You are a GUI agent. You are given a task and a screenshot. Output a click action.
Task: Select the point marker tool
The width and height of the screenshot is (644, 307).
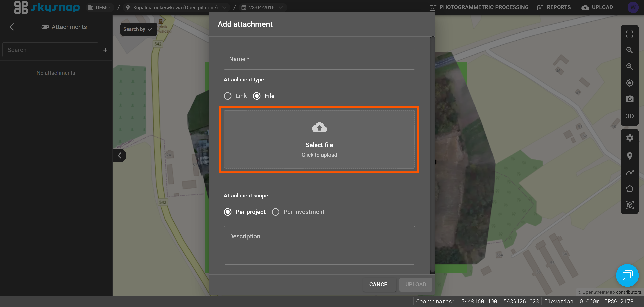point(629,156)
